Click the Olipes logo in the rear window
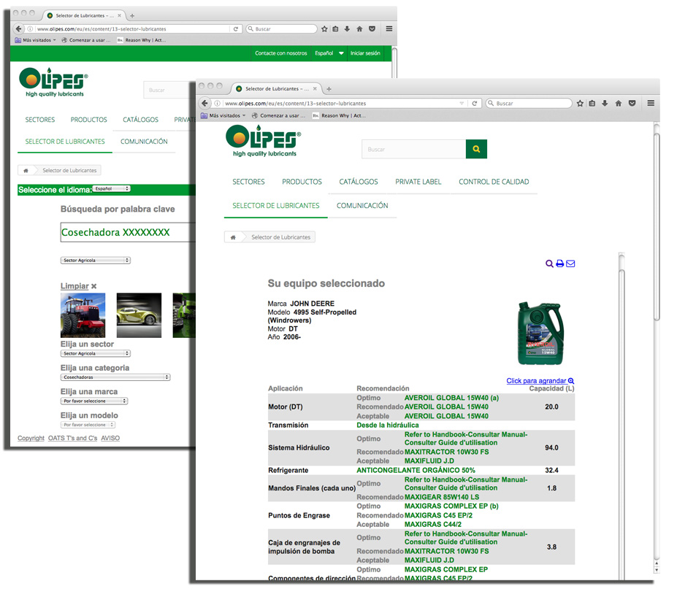This screenshot has height=616, width=696. [x=53, y=82]
